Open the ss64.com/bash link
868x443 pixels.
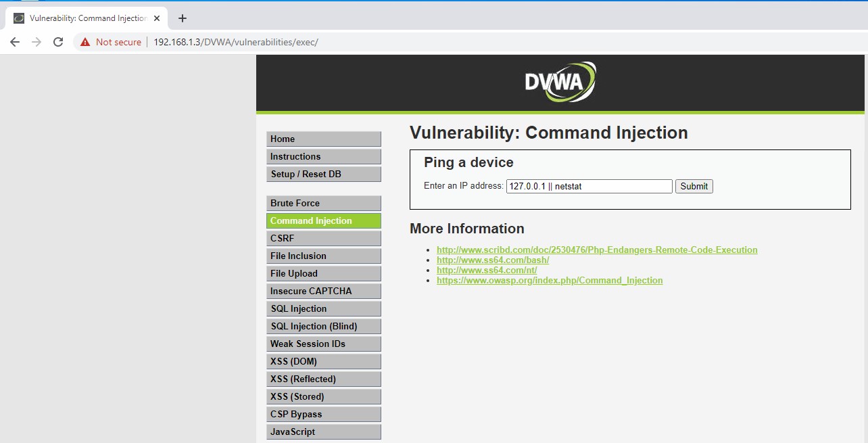493,260
